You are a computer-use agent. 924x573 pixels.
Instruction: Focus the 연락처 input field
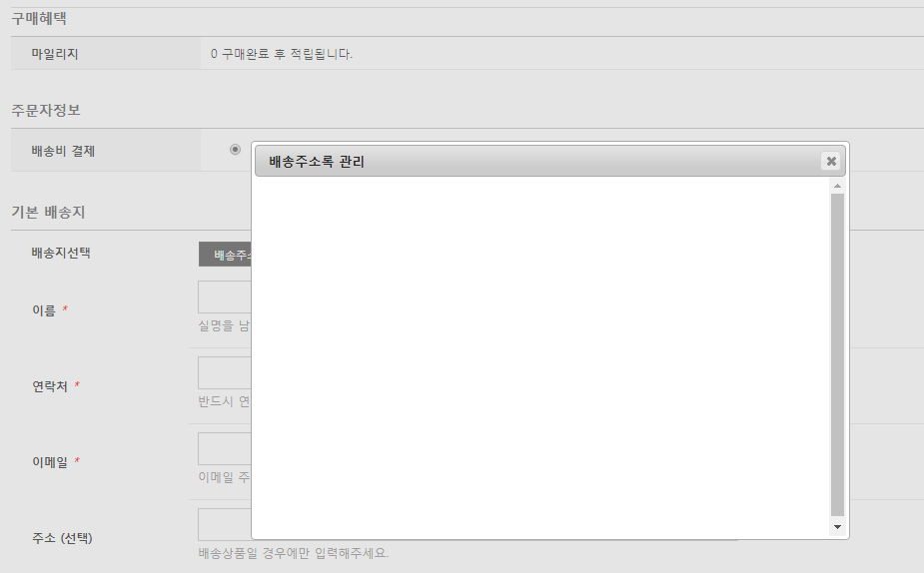225,373
